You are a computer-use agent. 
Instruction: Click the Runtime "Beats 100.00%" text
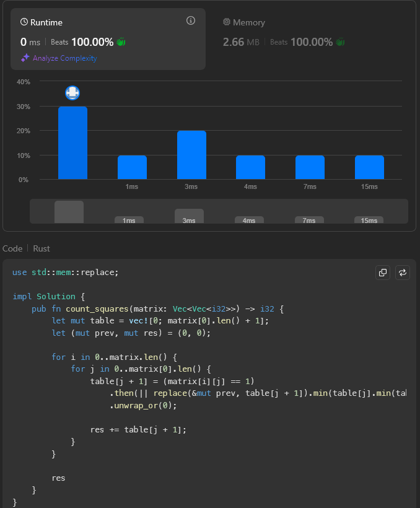click(x=82, y=42)
